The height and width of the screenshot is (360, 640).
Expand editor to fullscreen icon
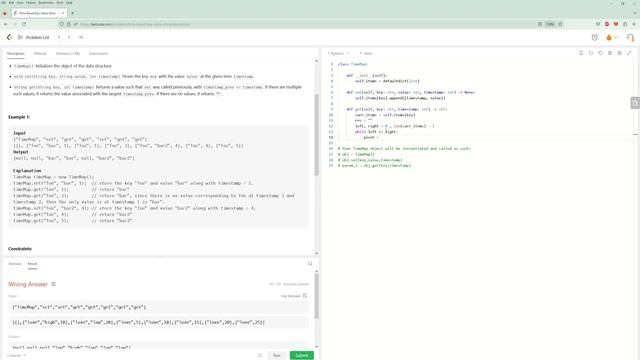point(629,53)
